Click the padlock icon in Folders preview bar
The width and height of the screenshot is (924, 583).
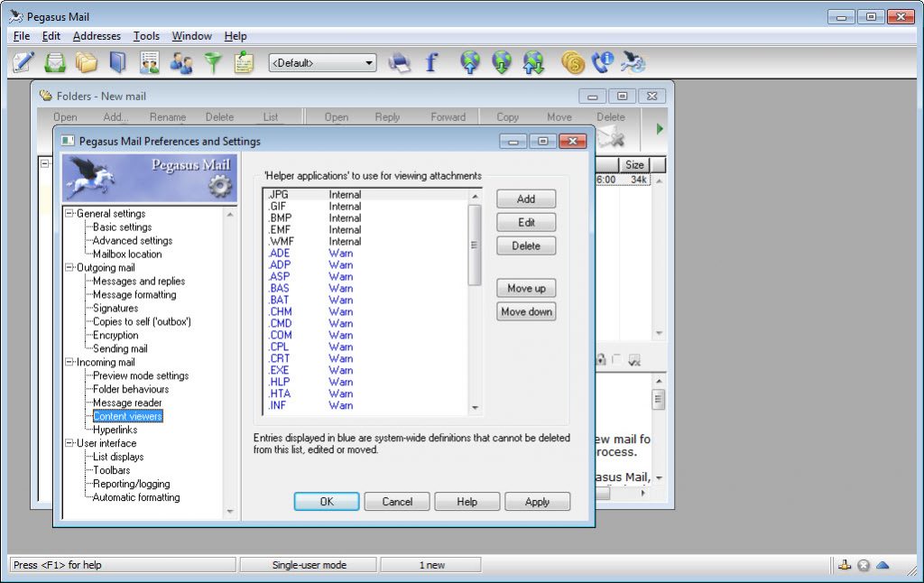[600, 359]
